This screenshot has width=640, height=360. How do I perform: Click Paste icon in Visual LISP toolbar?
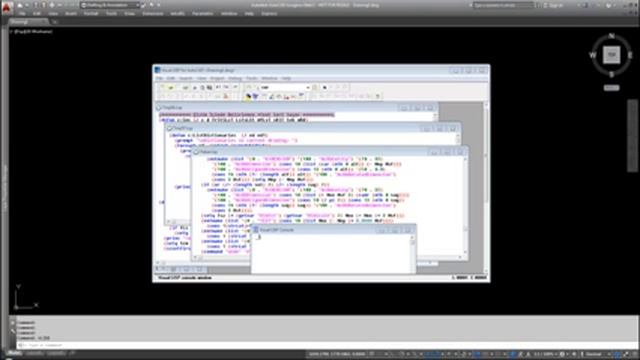(x=209, y=87)
